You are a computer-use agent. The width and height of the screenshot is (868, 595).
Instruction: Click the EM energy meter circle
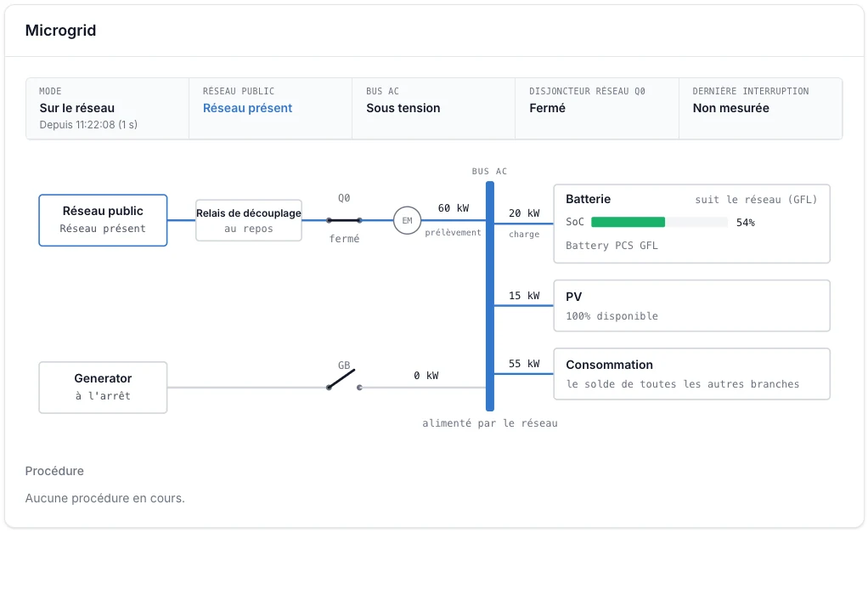407,220
